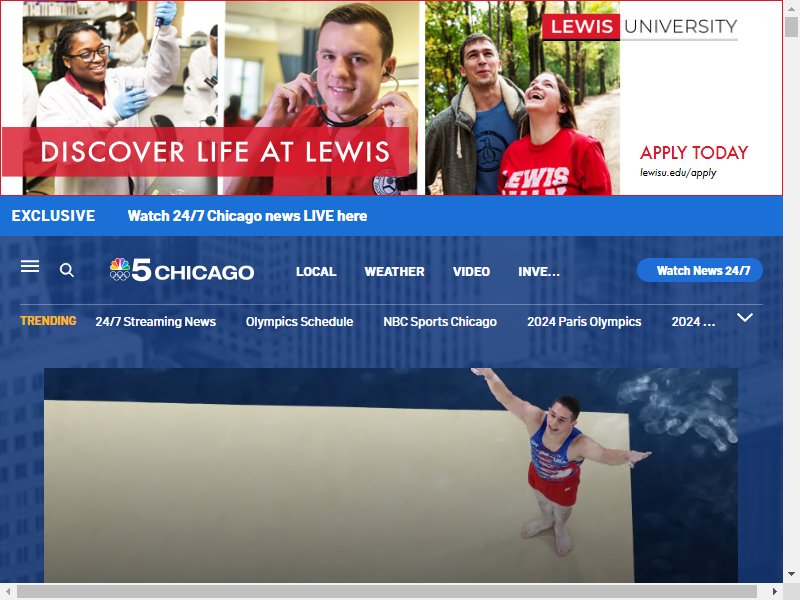Click the search magnifier icon
This screenshot has height=600, width=800.
pyautogui.click(x=67, y=270)
